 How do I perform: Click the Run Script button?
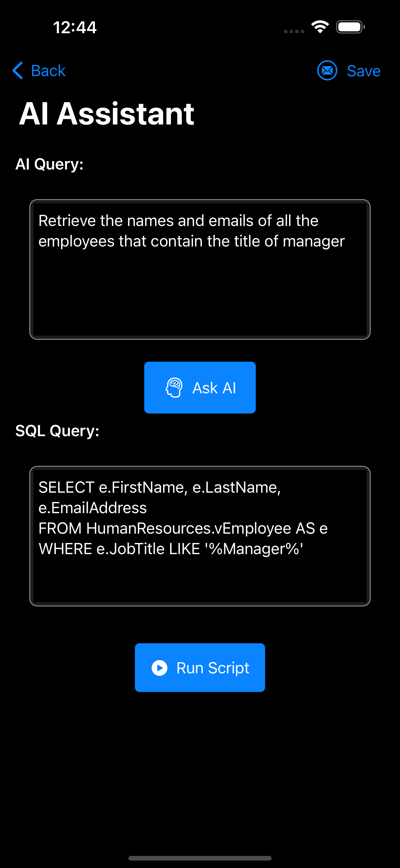[x=200, y=667]
